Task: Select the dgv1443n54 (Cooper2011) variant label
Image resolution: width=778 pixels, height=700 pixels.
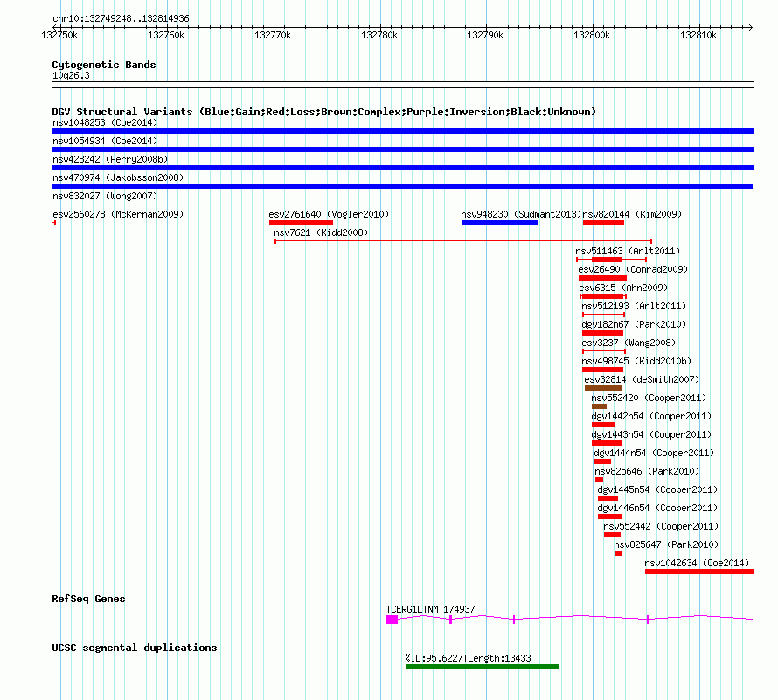Action: (x=651, y=434)
